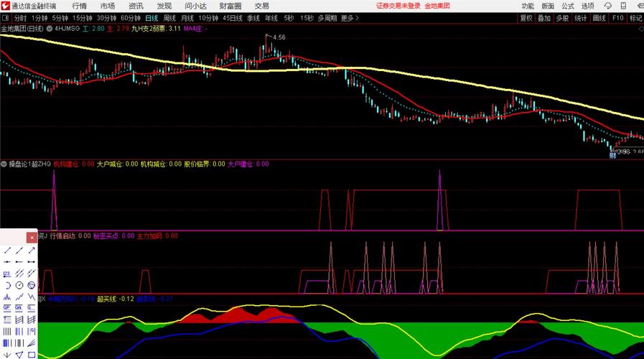644x359 pixels.
Task: Click the 复权 button
Action: click(526, 18)
